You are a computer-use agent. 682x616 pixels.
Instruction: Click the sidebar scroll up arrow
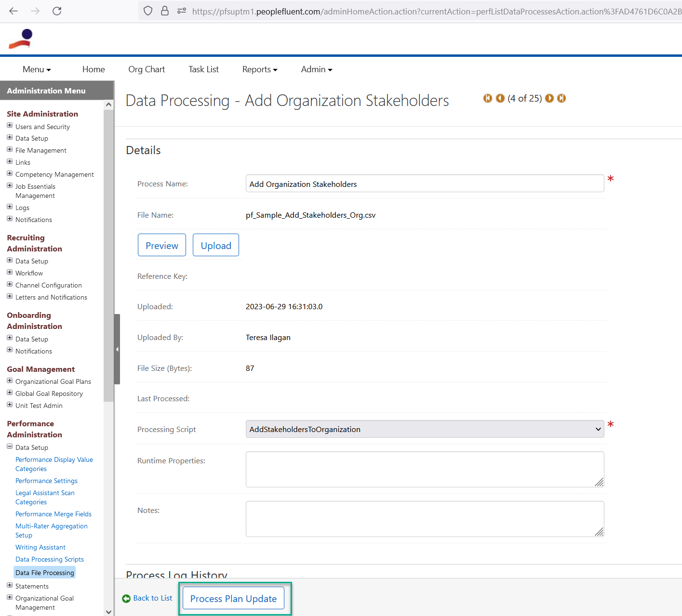coord(108,105)
